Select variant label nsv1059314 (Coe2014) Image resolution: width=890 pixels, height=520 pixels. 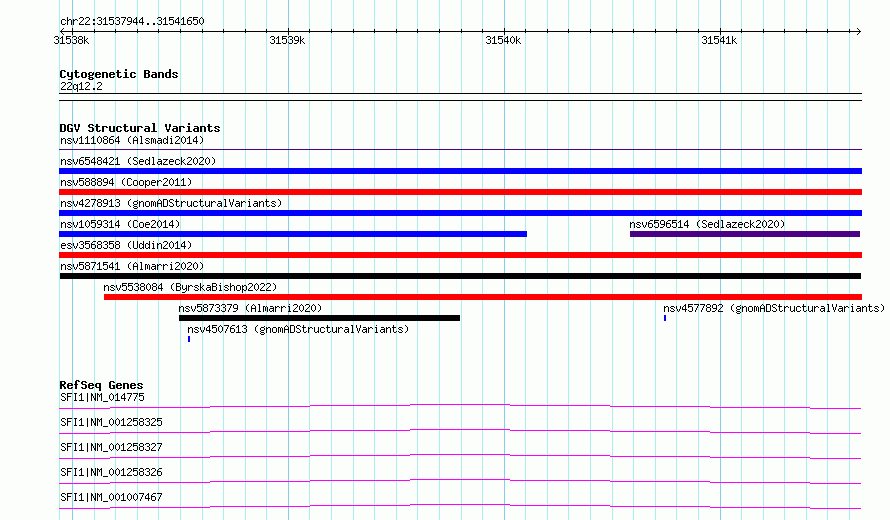[x=120, y=224]
